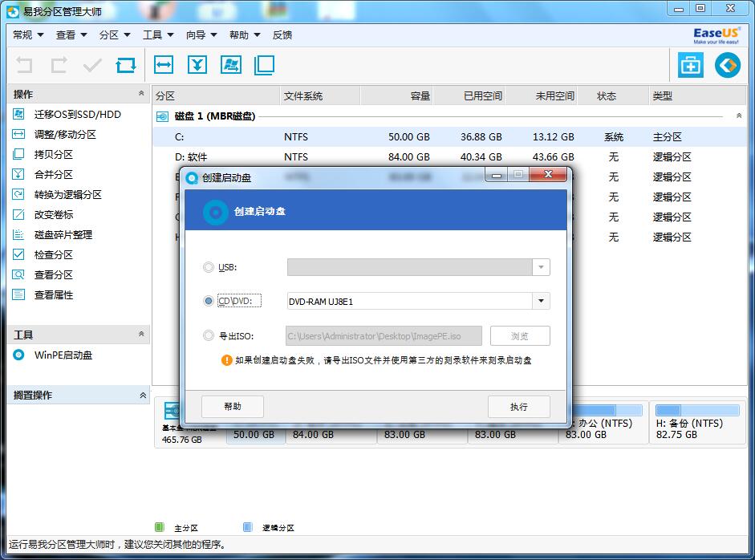Image resolution: width=755 pixels, height=560 pixels.
Task: Click the 状态 column header
Action: 613,95
